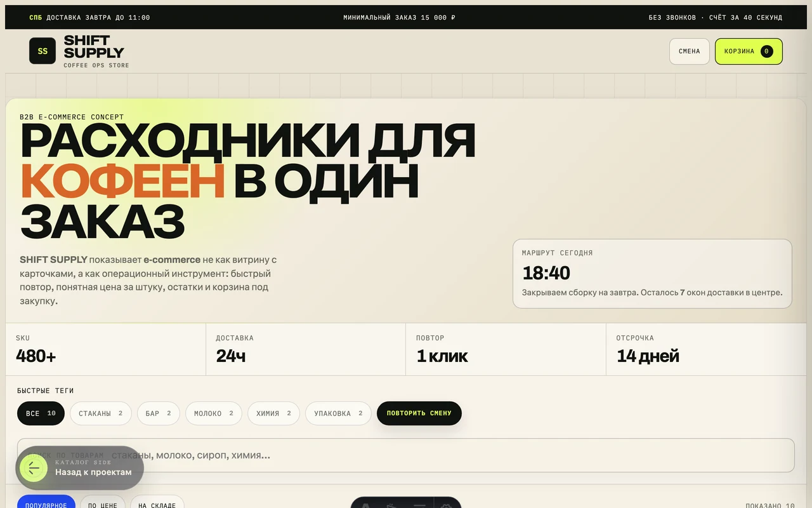Click the Доставка 24ч stat

306,349
